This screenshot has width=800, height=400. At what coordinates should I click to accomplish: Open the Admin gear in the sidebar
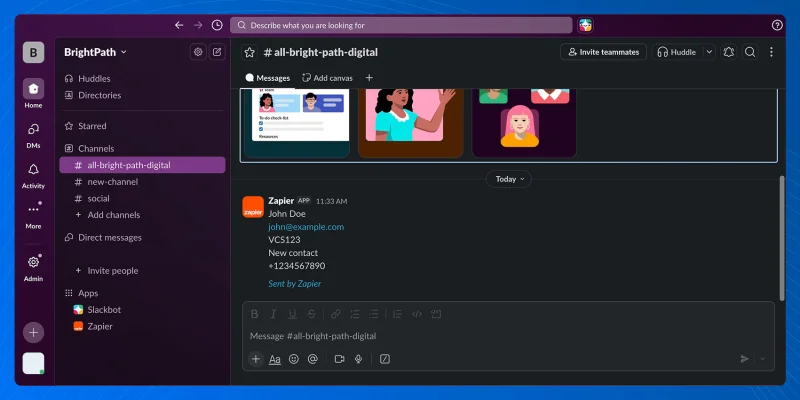[x=33, y=268]
